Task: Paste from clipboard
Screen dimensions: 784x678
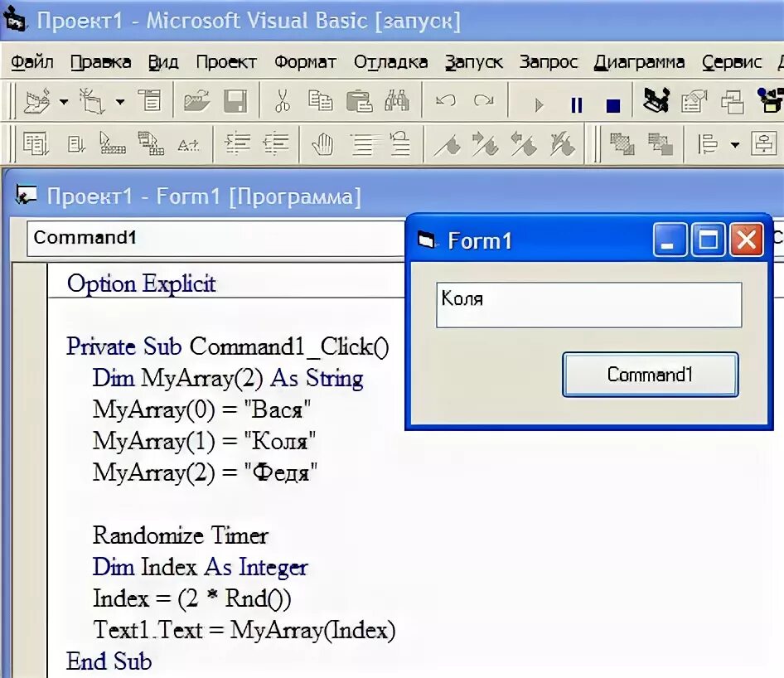Action: click(x=361, y=99)
